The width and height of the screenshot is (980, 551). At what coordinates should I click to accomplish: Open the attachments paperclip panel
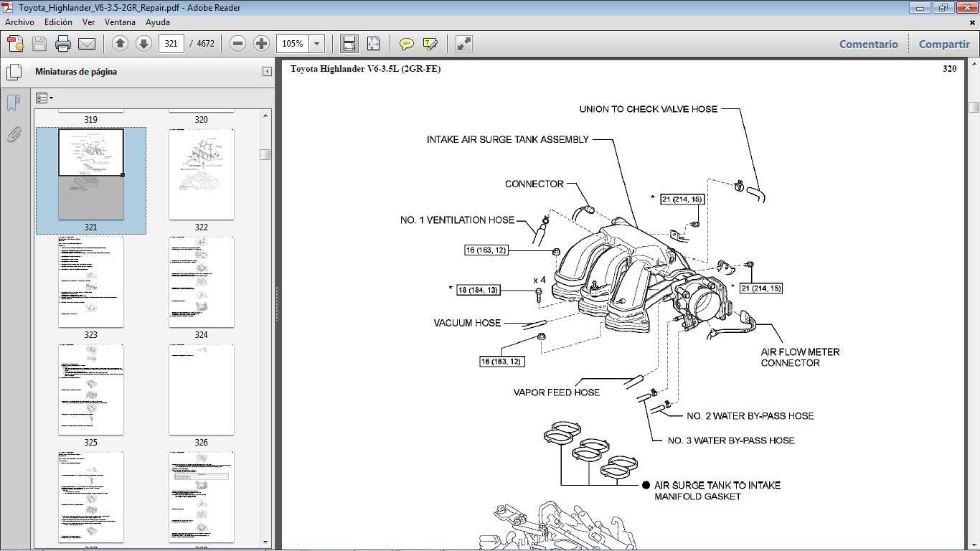13,134
